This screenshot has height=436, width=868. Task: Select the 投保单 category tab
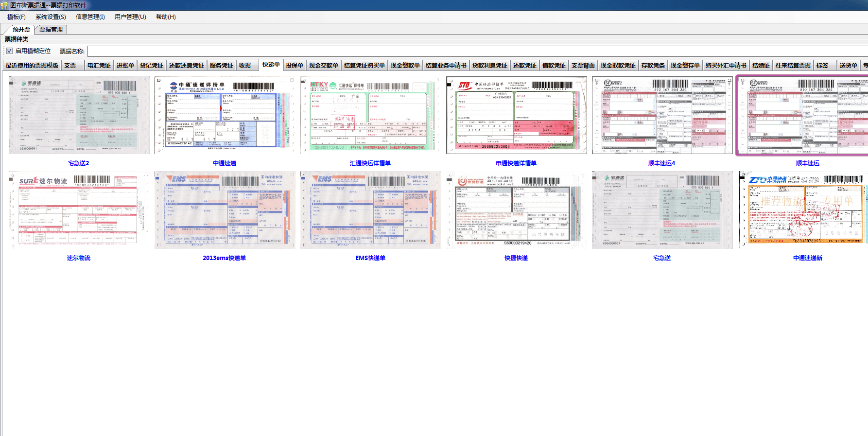[294, 66]
